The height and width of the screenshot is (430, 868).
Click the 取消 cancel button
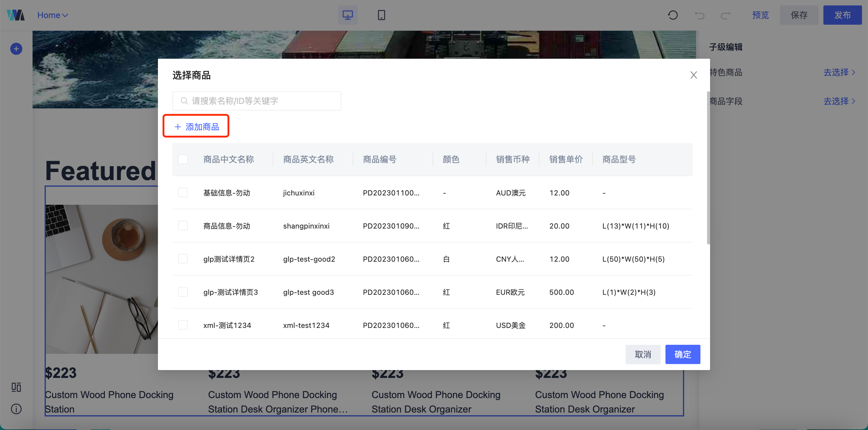(643, 354)
